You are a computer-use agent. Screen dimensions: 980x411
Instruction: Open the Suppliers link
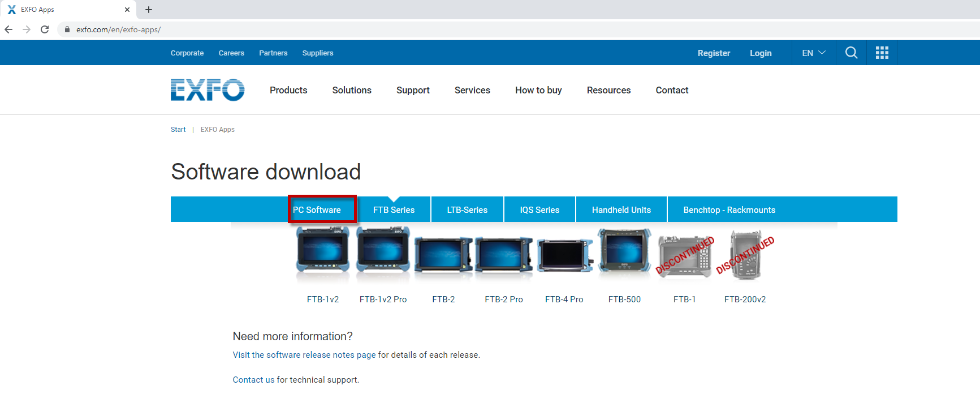click(318, 53)
